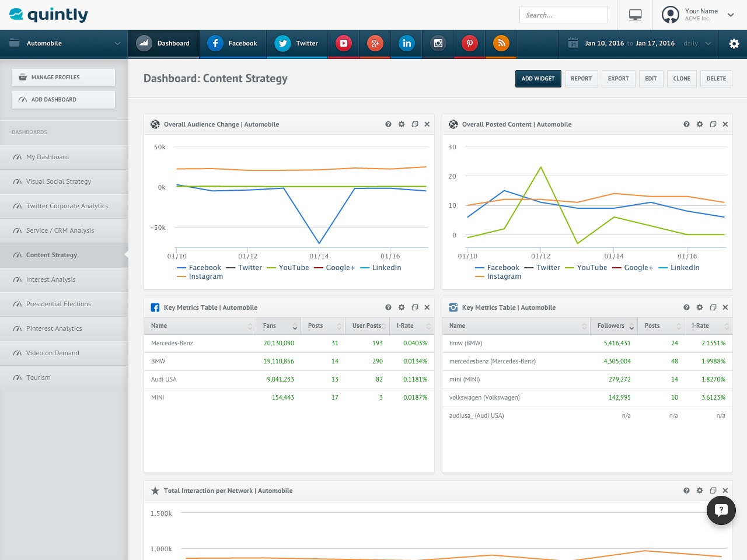Click the Mercedes-Benz row name

tap(172, 343)
